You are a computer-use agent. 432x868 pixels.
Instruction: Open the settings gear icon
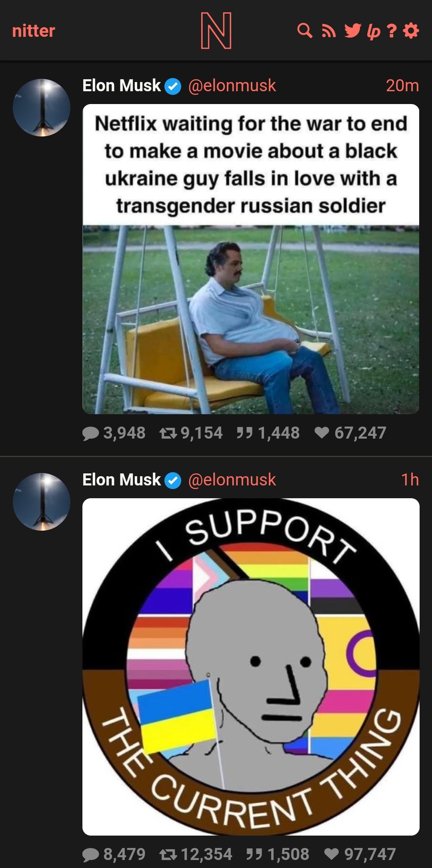(411, 31)
